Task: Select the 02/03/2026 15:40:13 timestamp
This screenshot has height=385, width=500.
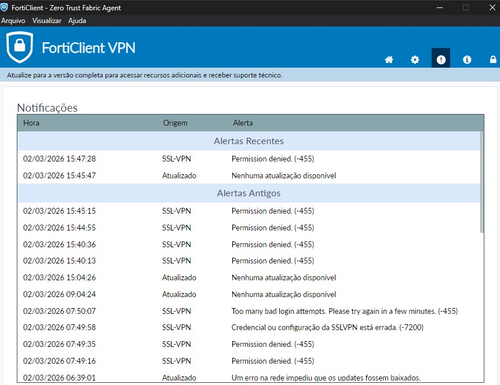Action: (59, 261)
